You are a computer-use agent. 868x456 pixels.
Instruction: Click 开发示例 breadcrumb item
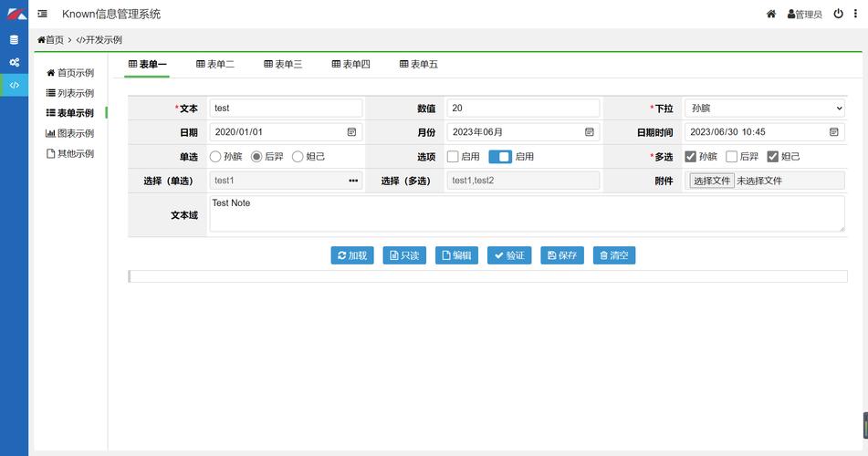(99, 40)
